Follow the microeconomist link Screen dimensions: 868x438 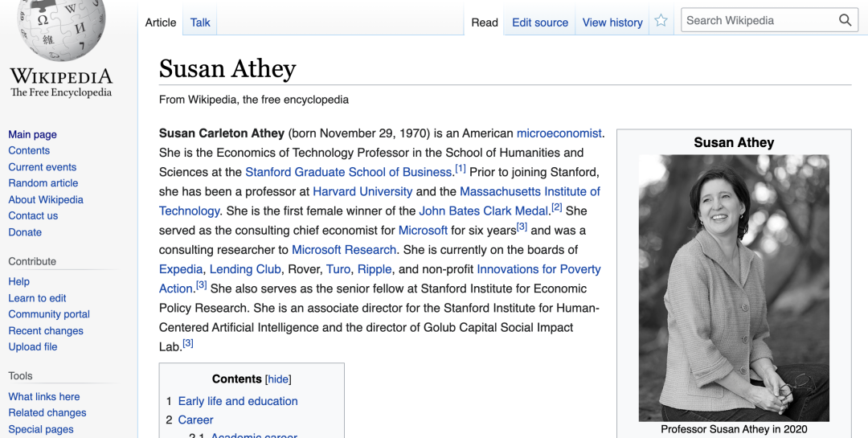[x=559, y=133]
